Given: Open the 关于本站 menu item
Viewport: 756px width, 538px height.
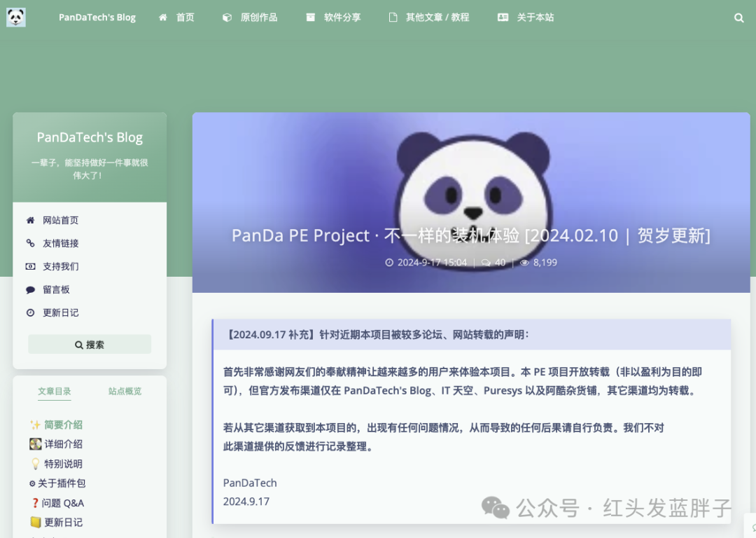Looking at the screenshot, I should (x=535, y=18).
